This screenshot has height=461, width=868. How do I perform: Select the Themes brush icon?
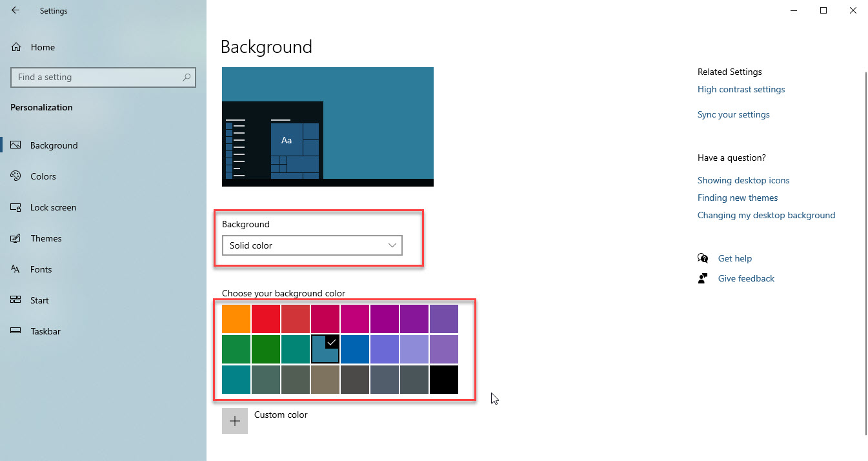pos(16,238)
